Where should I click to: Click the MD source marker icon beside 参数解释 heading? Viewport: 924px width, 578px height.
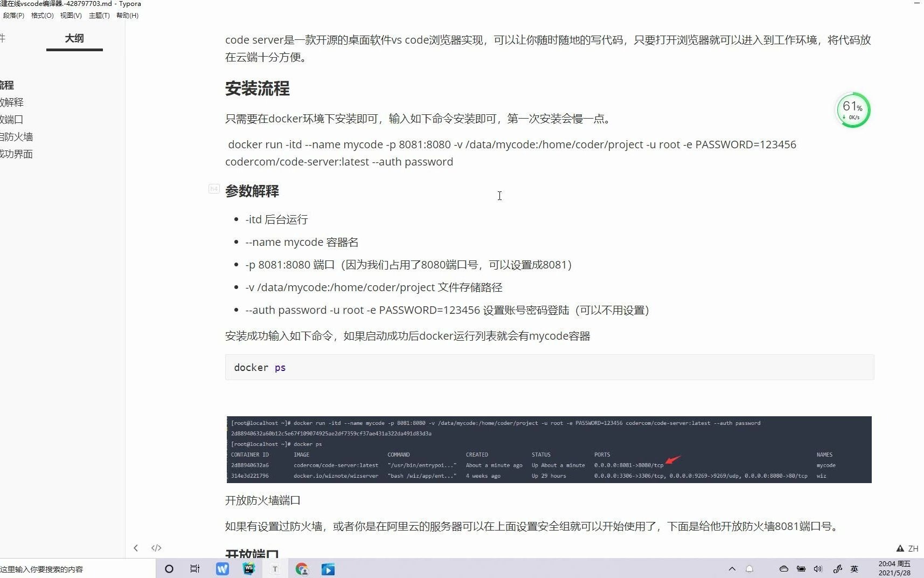click(x=214, y=190)
